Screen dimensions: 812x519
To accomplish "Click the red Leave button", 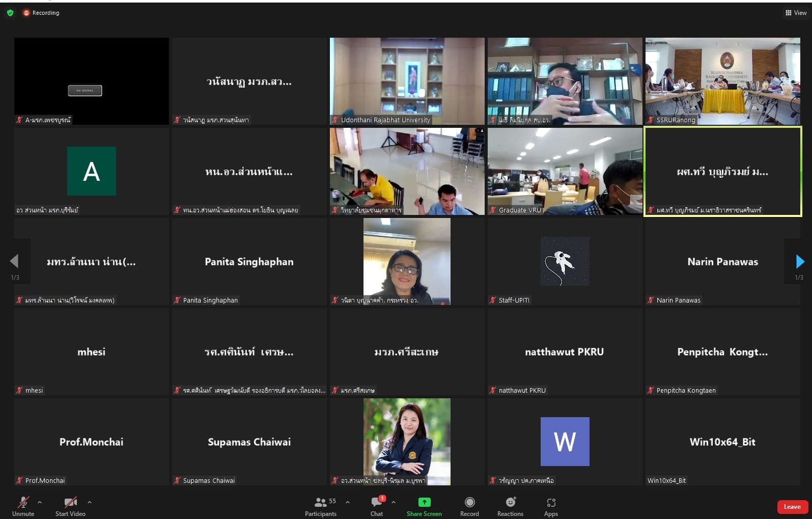I will 792,507.
